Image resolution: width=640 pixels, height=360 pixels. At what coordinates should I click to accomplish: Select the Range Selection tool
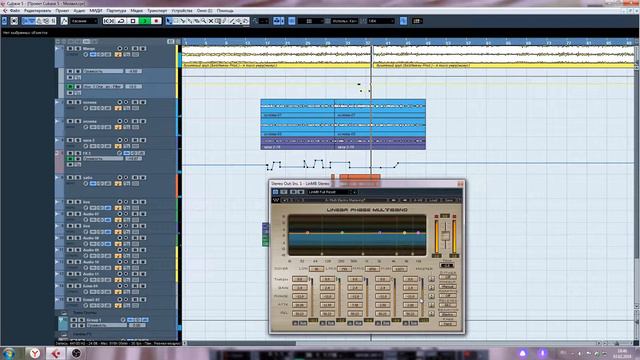pos(176,21)
